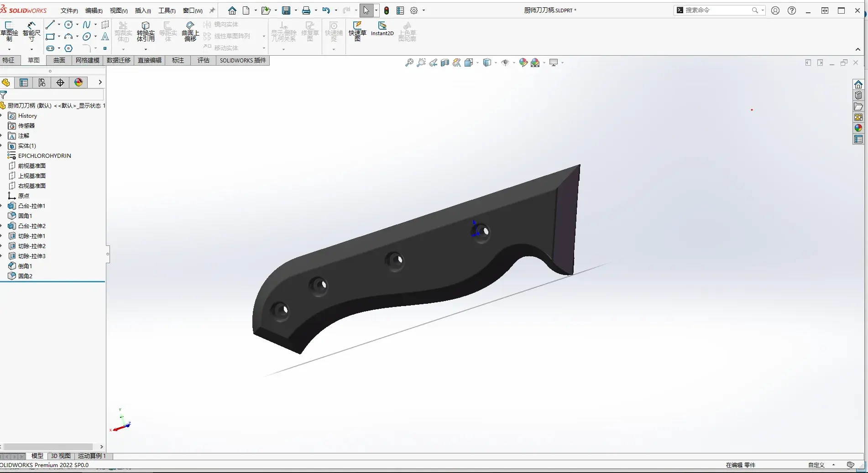The height and width of the screenshot is (473, 868).
Task: Open the 视图(V) menu
Action: (x=119, y=10)
